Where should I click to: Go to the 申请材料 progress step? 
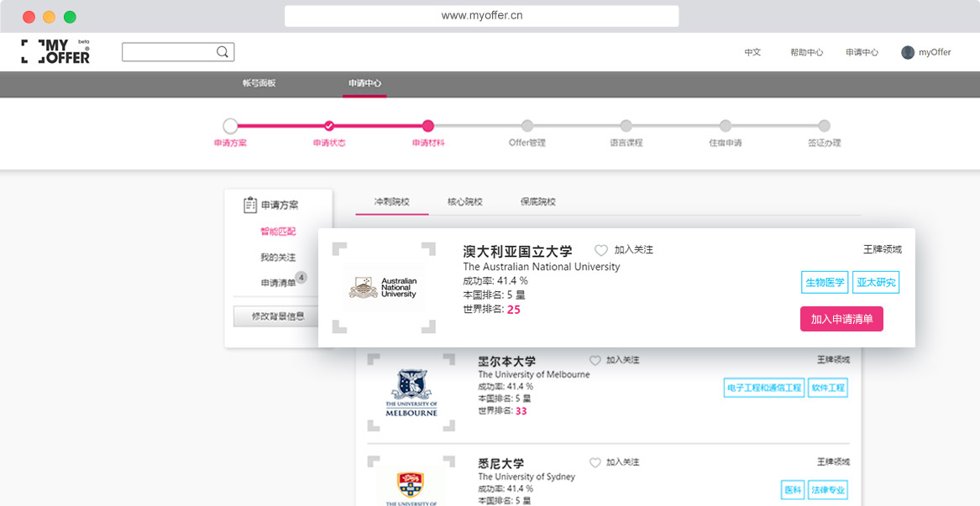[428, 126]
